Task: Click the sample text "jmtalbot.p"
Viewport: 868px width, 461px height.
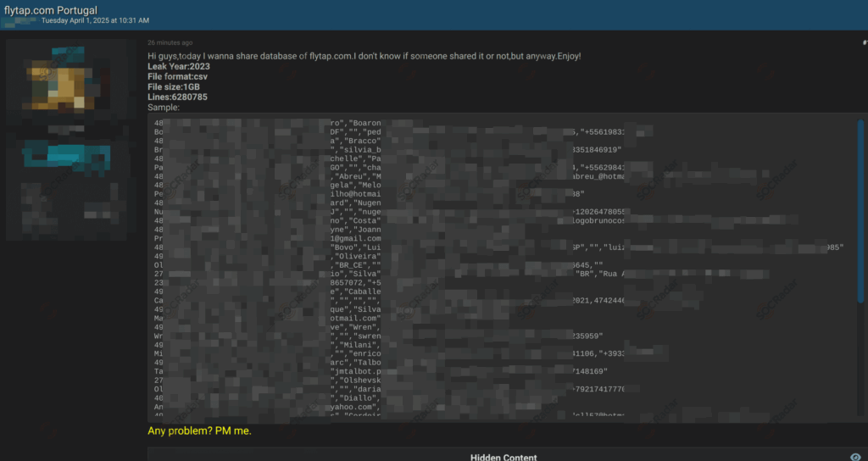Action: pos(356,371)
